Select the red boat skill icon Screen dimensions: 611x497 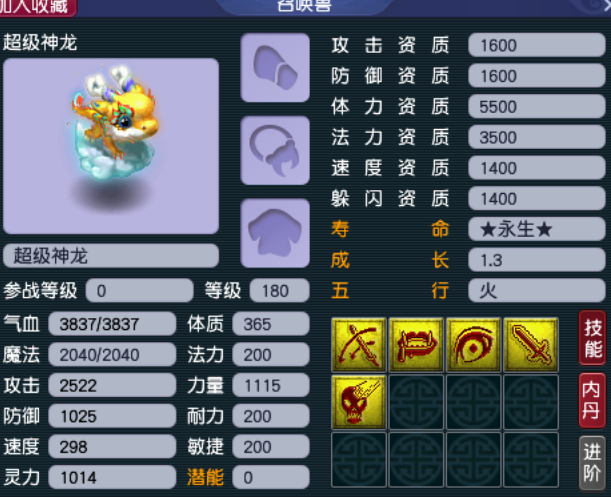tap(416, 345)
